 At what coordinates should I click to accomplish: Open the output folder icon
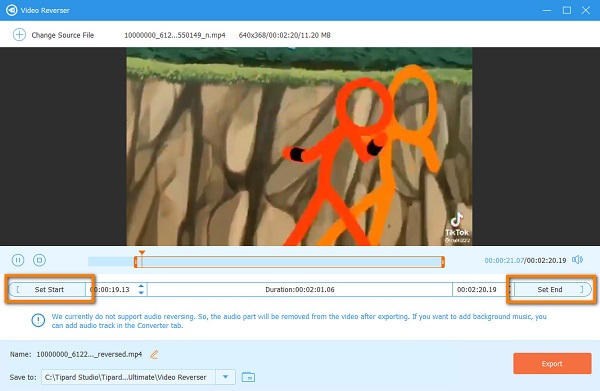248,377
